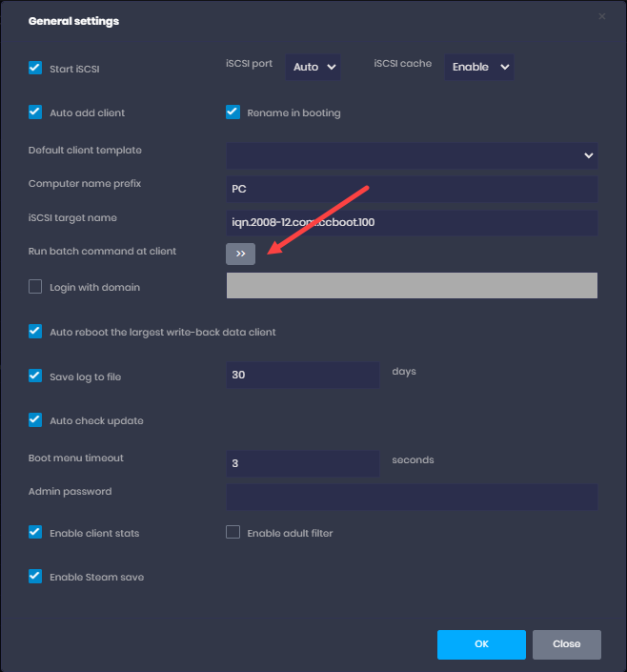This screenshot has height=672, width=627.
Task: Disable Enable Steam save option
Action: coord(35,577)
